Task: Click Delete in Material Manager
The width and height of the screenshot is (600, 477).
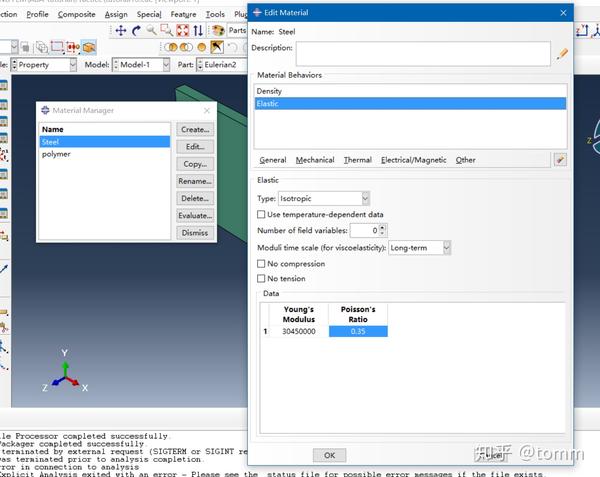Action: pos(195,199)
